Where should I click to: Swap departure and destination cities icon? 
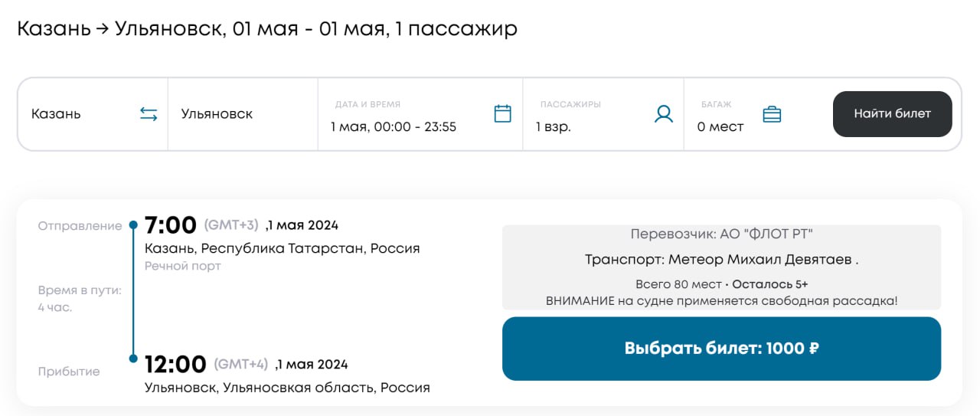(149, 114)
